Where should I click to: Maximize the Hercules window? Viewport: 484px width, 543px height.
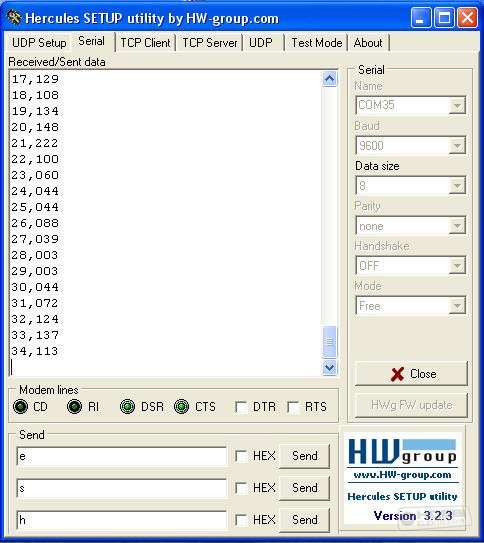(444, 17)
